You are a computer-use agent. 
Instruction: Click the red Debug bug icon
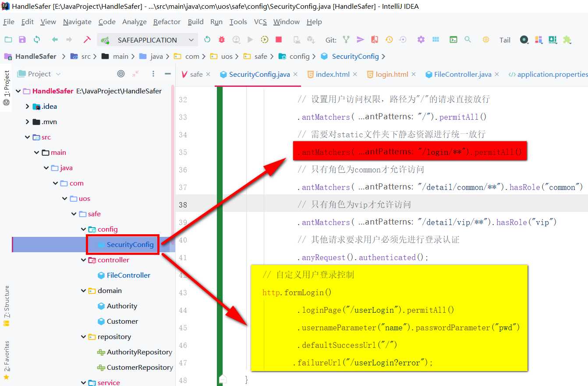pos(222,39)
